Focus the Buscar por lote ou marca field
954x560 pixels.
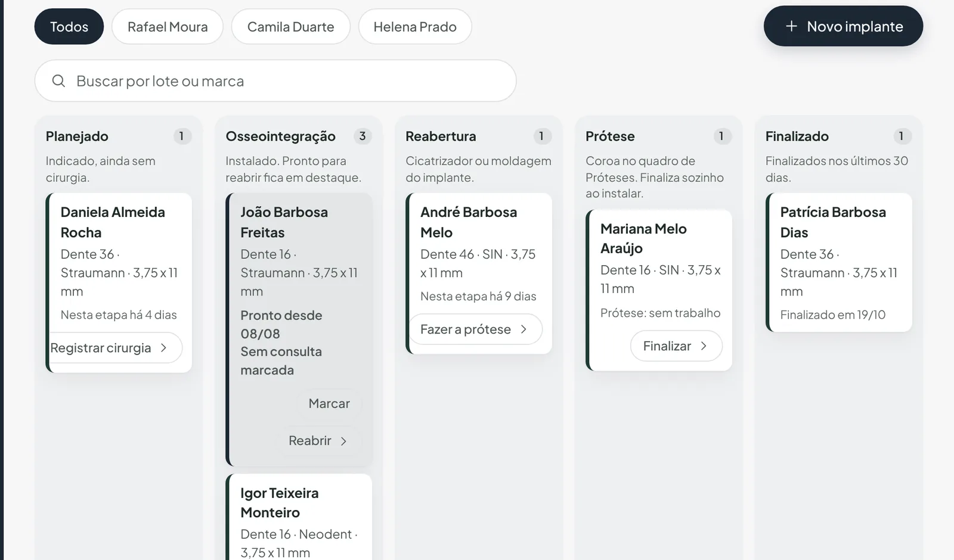click(x=275, y=80)
